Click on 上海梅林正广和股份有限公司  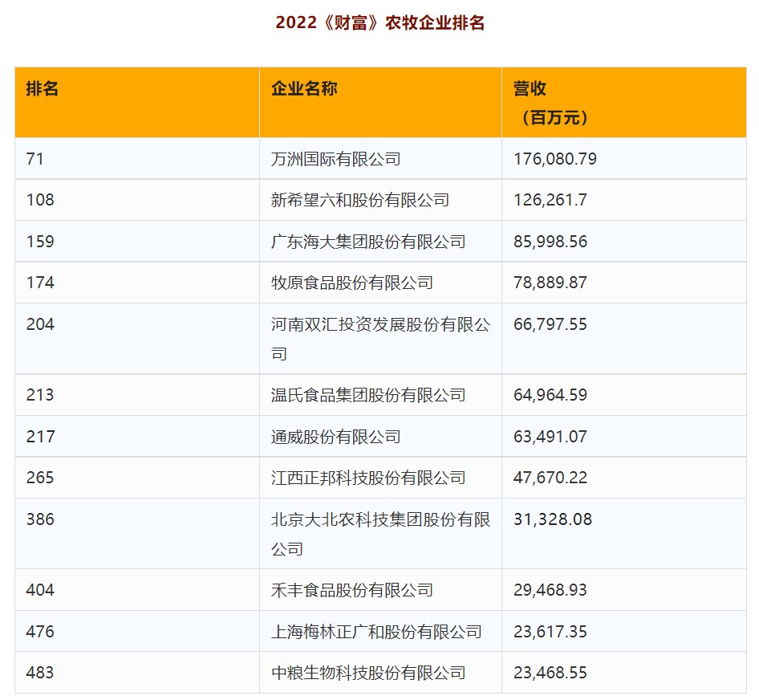pos(376,632)
